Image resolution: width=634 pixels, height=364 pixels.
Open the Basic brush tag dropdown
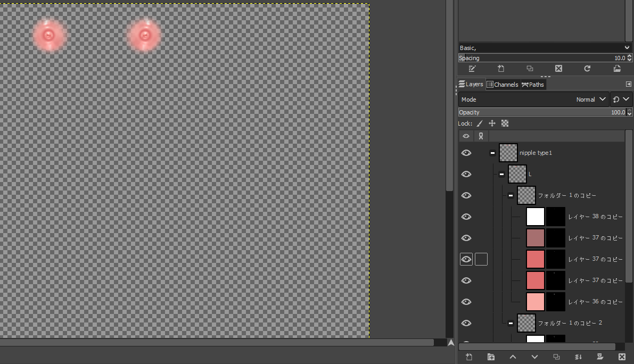(545, 48)
